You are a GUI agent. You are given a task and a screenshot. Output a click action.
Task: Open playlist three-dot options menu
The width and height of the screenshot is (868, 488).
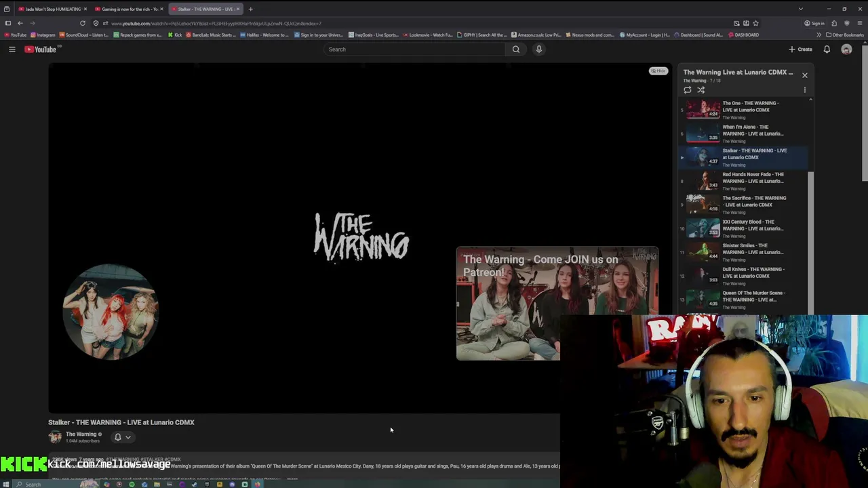tap(805, 90)
